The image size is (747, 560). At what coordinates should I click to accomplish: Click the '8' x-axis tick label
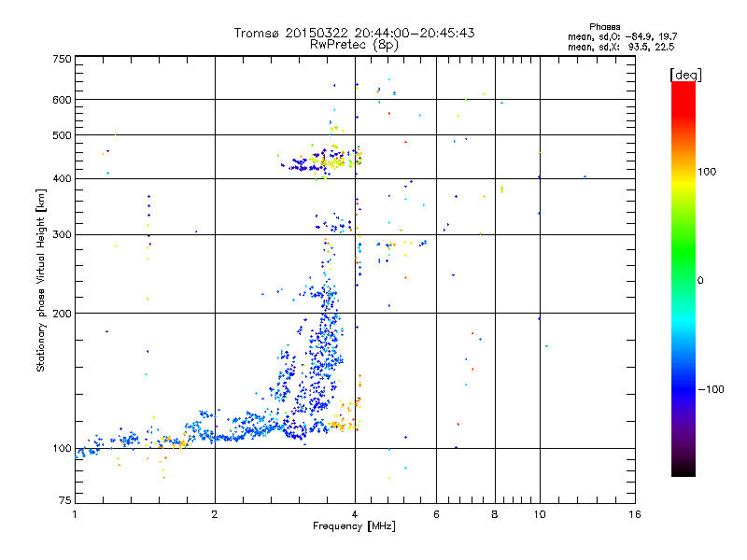[x=495, y=514]
